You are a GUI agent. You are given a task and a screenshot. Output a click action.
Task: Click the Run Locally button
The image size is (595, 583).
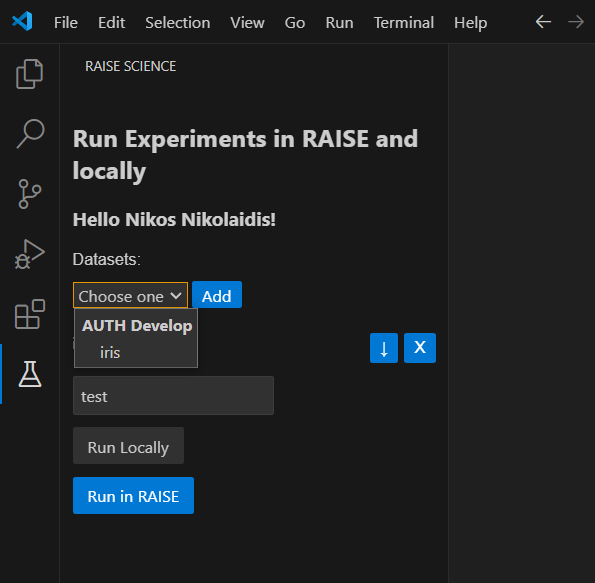[128, 446]
